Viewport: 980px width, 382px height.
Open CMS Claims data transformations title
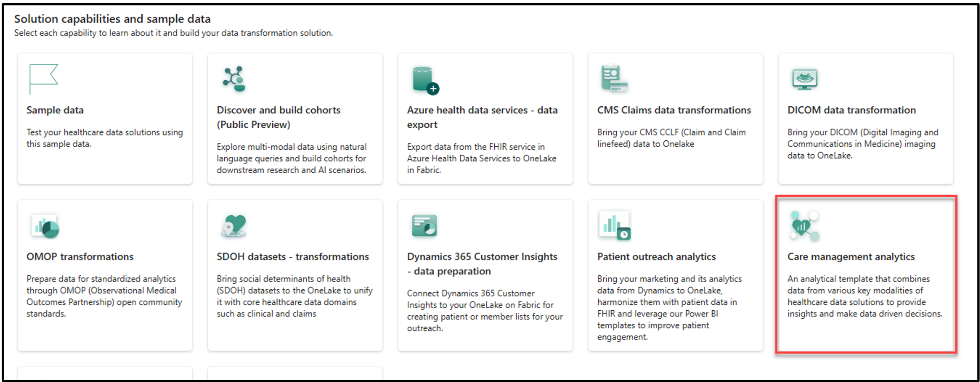point(674,110)
